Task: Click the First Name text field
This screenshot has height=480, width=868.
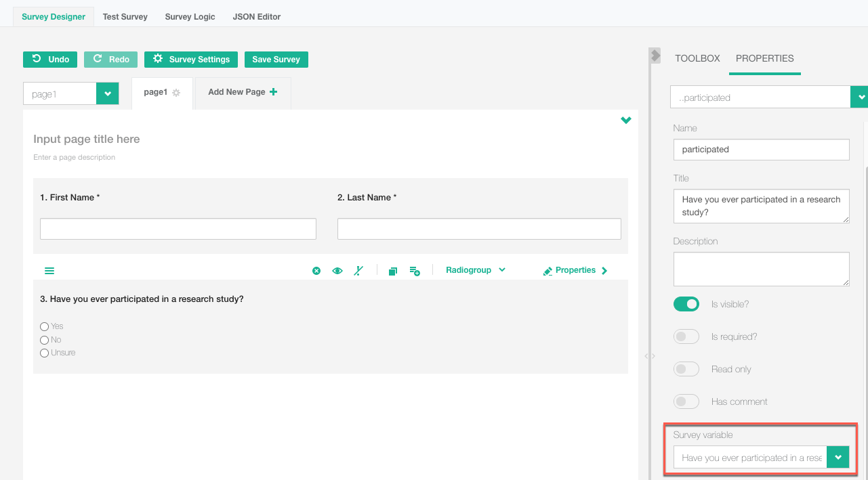Action: click(x=178, y=229)
